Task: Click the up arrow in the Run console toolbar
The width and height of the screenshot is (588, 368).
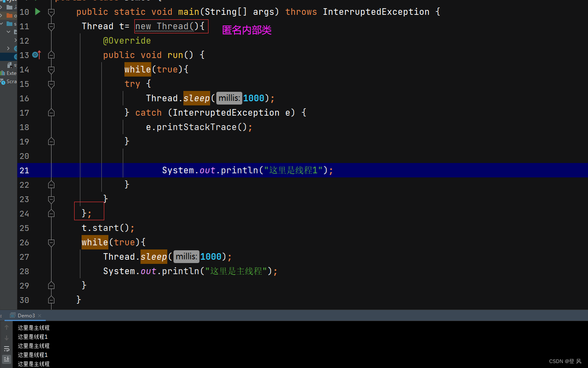Action: (x=7, y=328)
